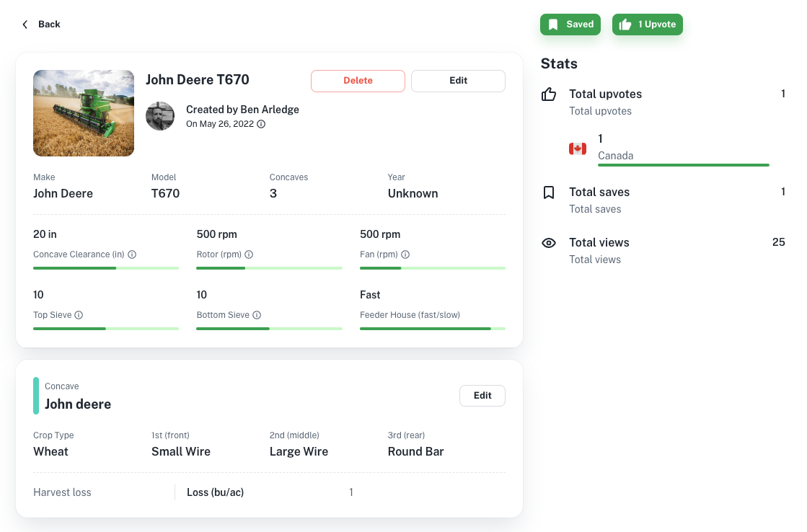807x532 pixels.
Task: Click the 2nd (middle) value 'Large Wire'
Action: tap(299, 452)
